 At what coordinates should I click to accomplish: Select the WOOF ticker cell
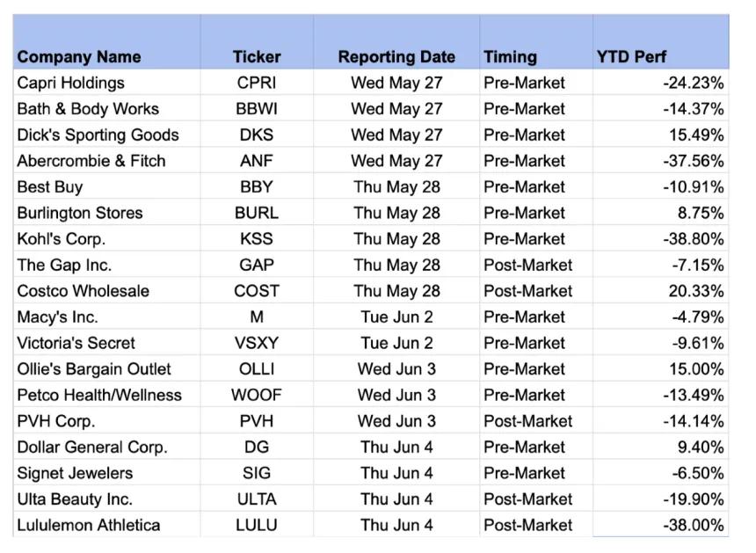click(257, 395)
